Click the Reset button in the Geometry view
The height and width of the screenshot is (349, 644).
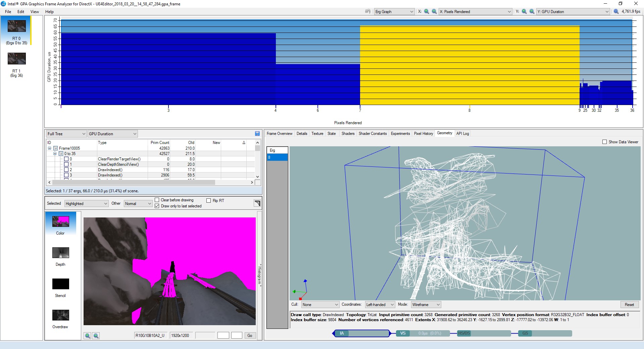629,305
